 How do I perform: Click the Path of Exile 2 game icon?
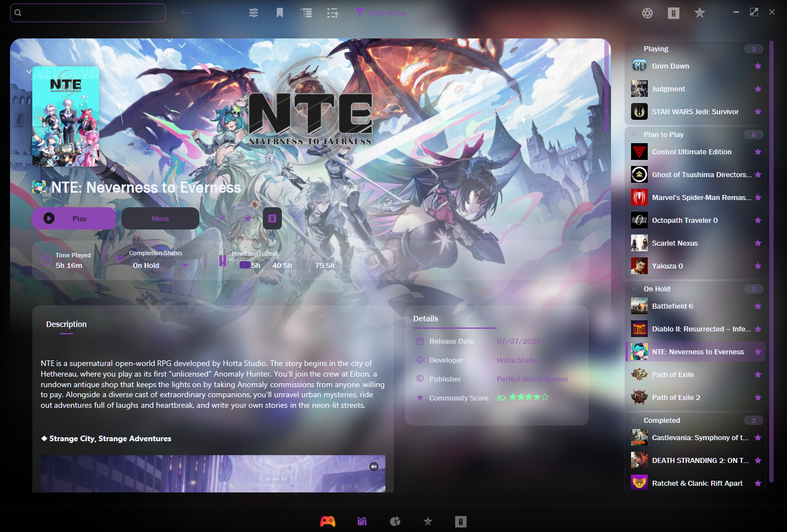639,397
